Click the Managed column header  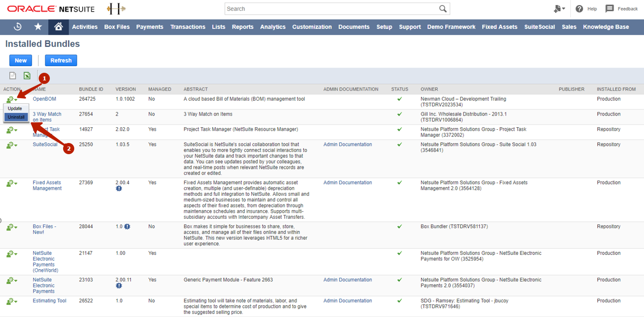[x=160, y=89]
